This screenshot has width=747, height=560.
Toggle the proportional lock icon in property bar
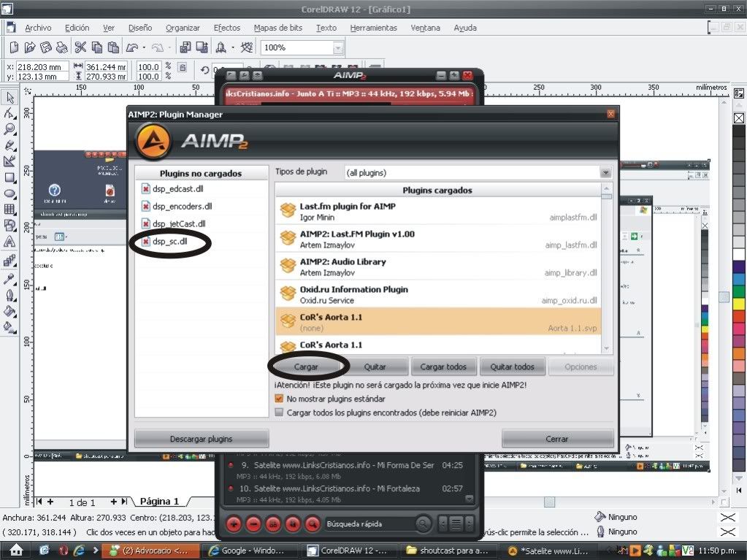tap(183, 67)
